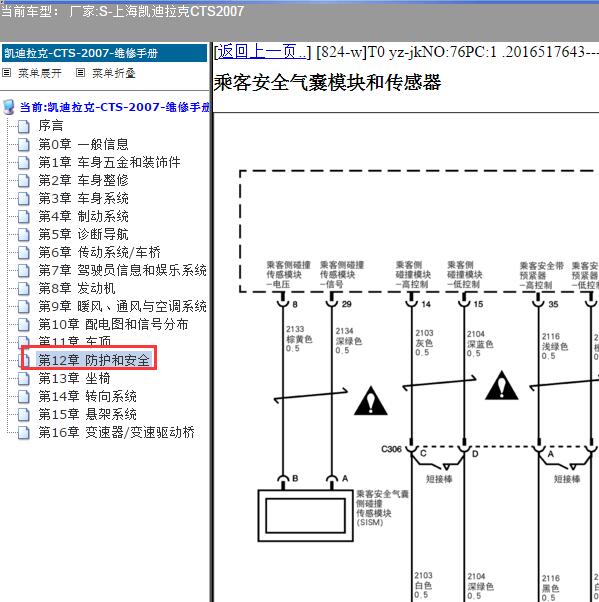599x602 pixels.
Task: Open the 序言 tree entry
Action: (x=51, y=126)
